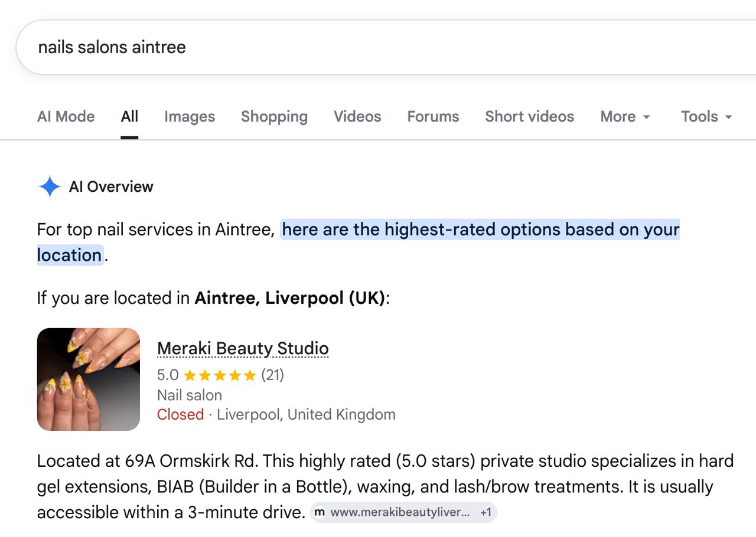Click the highlighted highest-rated options text
The width and height of the screenshot is (756, 537).
[481, 229]
